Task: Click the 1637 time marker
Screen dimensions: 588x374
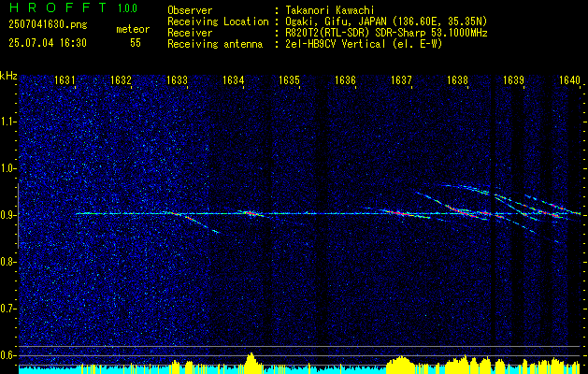Action: (x=401, y=80)
